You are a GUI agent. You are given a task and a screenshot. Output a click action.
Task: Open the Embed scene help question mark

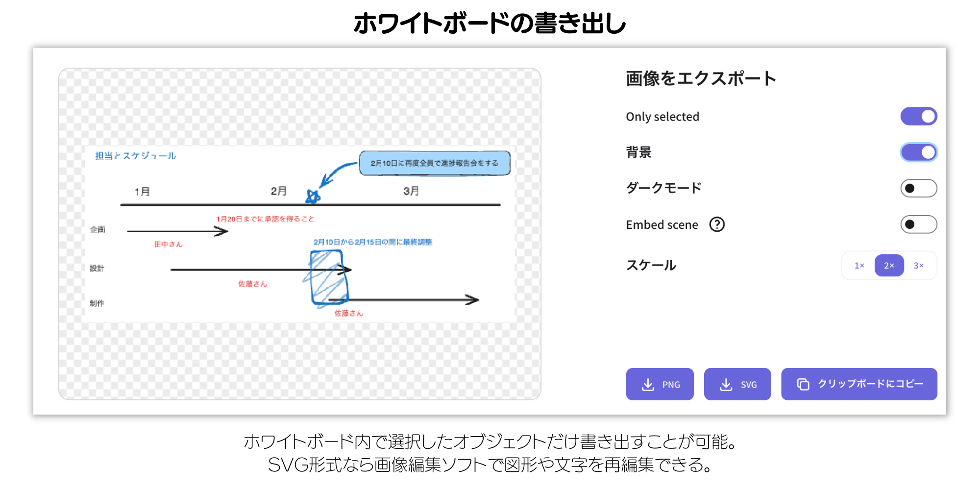pyautogui.click(x=717, y=224)
